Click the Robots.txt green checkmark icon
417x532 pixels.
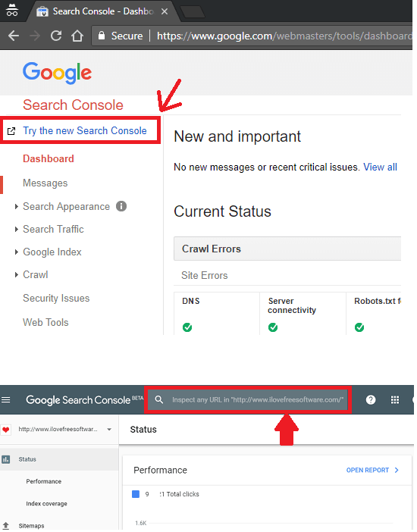coord(359,327)
